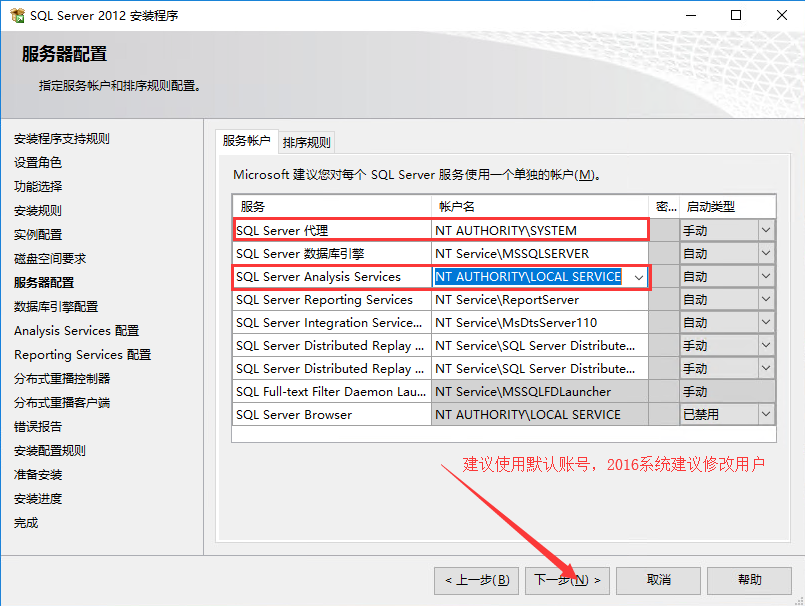Image resolution: width=805 pixels, height=606 pixels.
Task: Maximize the setup window
Action: pyautogui.click(x=736, y=15)
